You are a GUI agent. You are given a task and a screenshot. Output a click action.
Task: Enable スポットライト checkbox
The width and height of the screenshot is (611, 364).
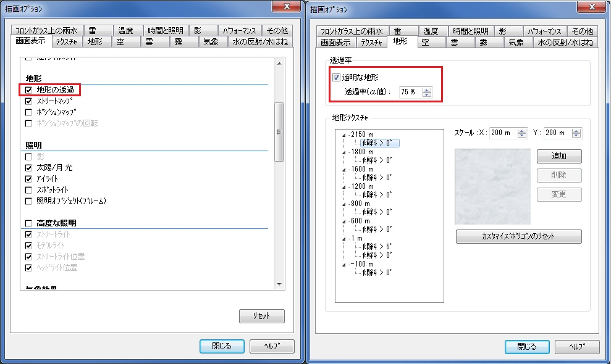(x=28, y=190)
